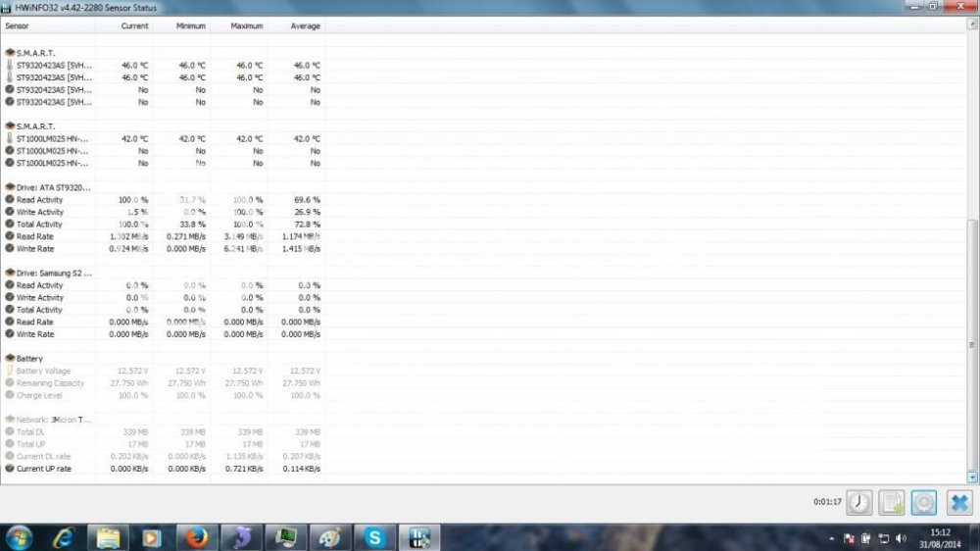Viewport: 980px width, 551px height.
Task: Close the sensor panel with the blue X button
Action: (x=958, y=502)
